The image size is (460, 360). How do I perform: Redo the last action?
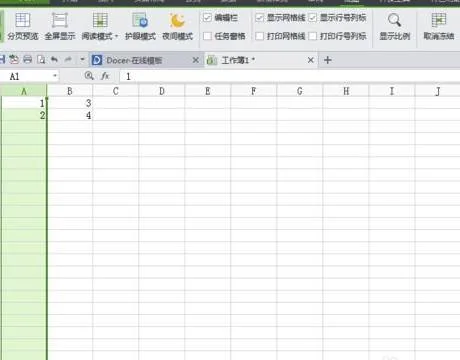tap(68, 60)
